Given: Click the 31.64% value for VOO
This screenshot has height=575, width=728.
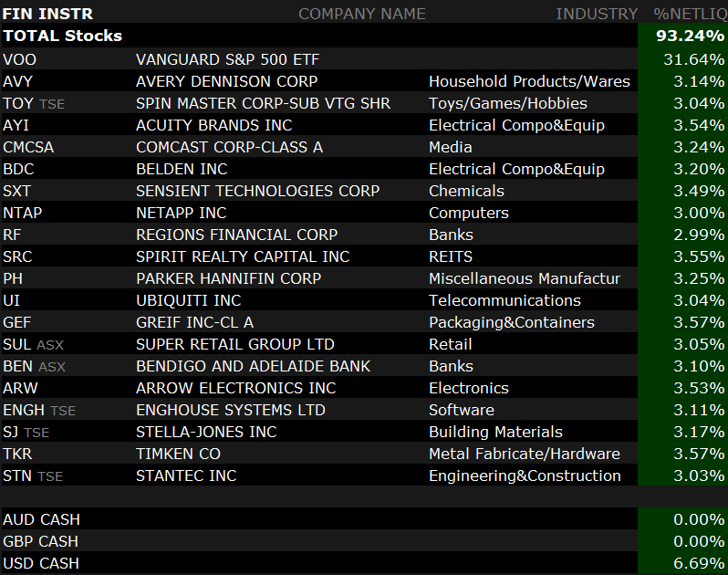Looking at the screenshot, I should pyautogui.click(x=693, y=59).
